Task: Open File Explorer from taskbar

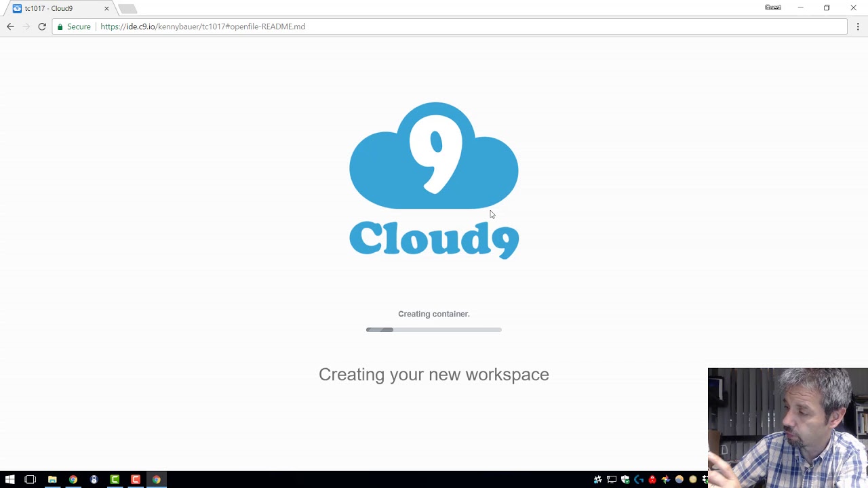Action: [52, 480]
